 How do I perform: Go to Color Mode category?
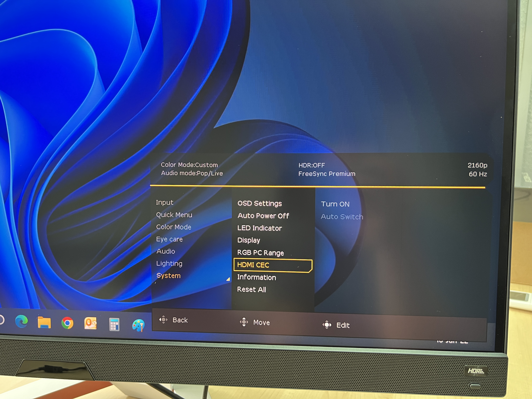[x=174, y=227]
